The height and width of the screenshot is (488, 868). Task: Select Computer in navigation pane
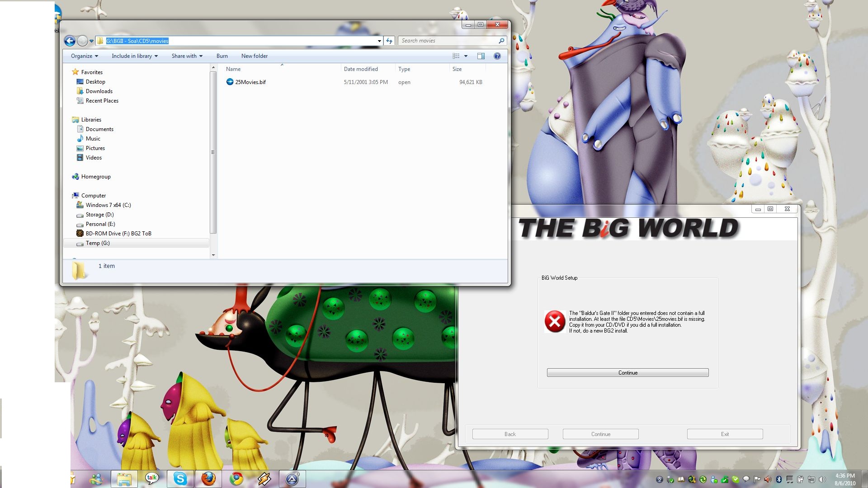(x=93, y=196)
